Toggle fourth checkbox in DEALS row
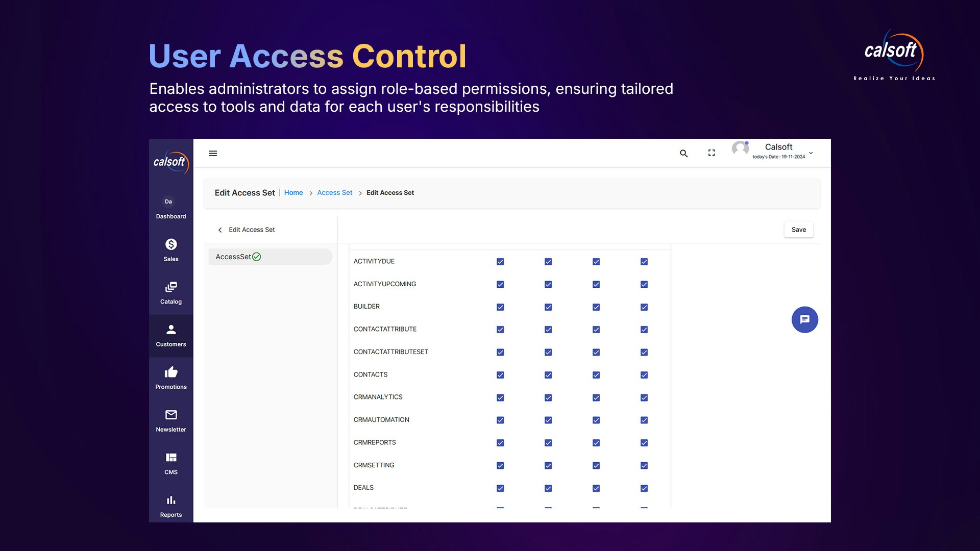 [x=644, y=488]
